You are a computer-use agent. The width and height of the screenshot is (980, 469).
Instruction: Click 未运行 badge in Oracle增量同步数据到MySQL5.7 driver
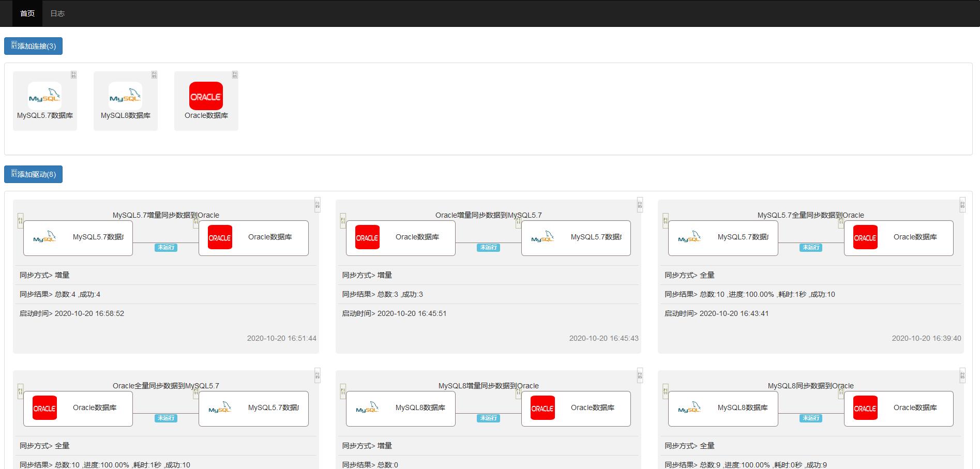[488, 248]
